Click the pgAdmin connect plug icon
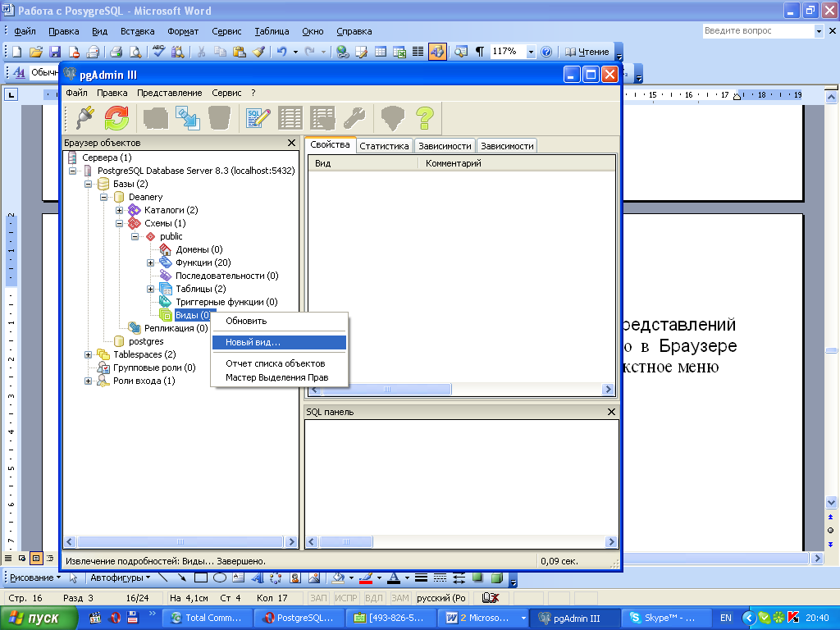Image resolution: width=840 pixels, height=630 pixels. click(85, 117)
